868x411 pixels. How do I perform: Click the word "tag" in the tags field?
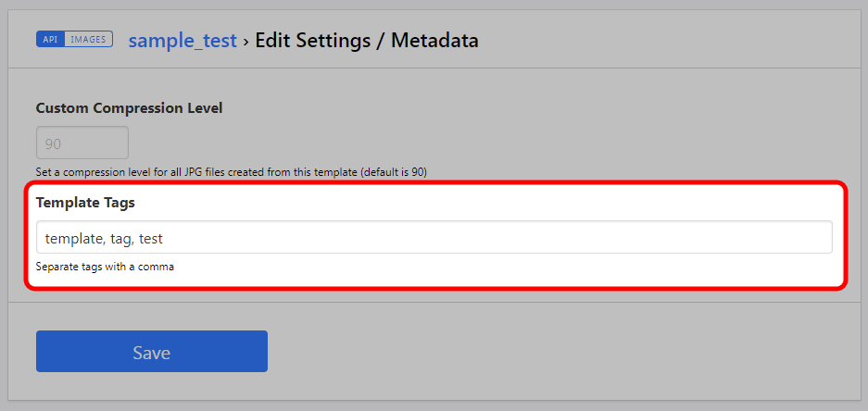point(121,238)
